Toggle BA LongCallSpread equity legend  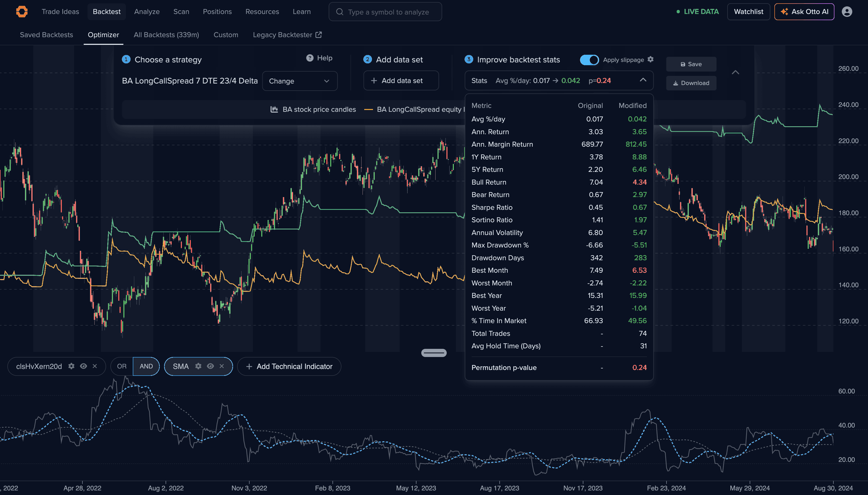414,109
